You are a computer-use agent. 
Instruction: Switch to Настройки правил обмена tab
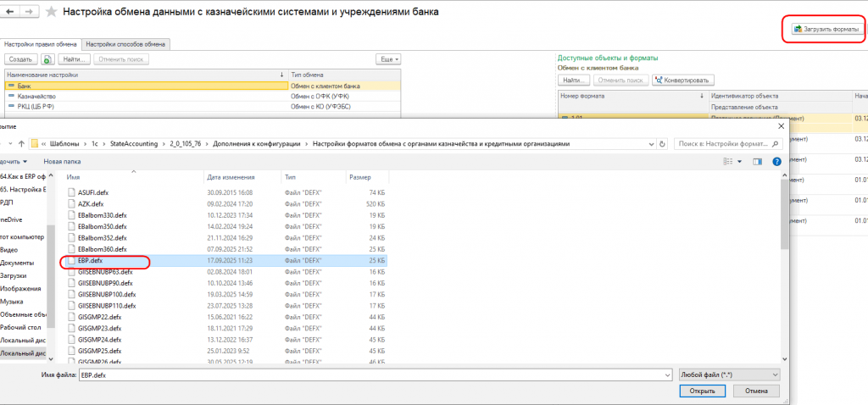click(x=41, y=44)
